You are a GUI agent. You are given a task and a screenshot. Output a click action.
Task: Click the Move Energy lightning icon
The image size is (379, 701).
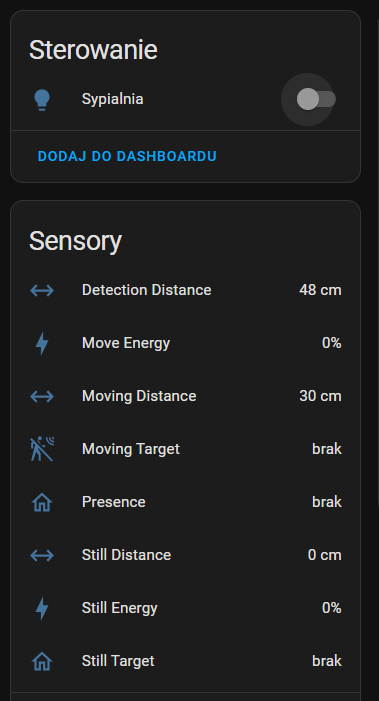point(42,343)
